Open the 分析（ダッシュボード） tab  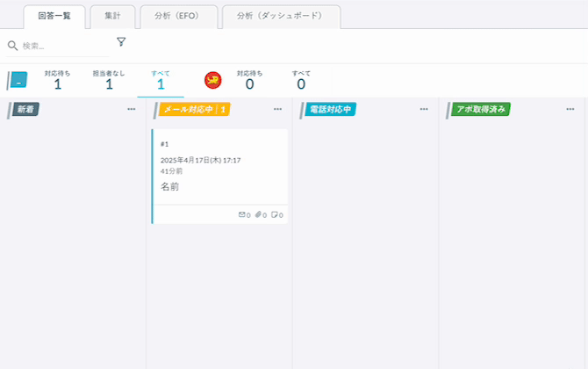pyautogui.click(x=282, y=17)
